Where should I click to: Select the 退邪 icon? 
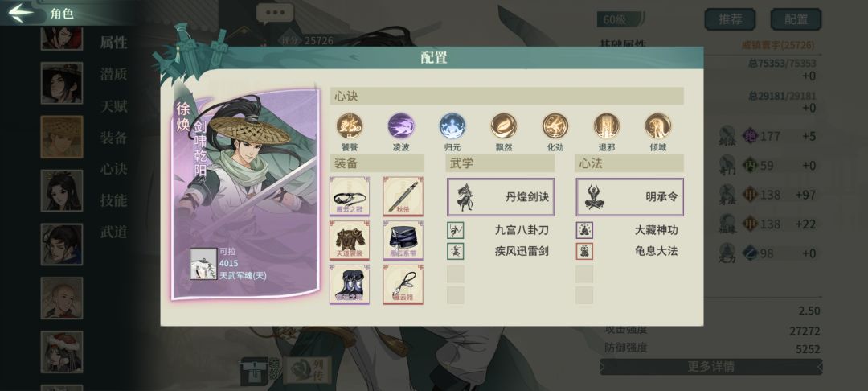tap(607, 126)
